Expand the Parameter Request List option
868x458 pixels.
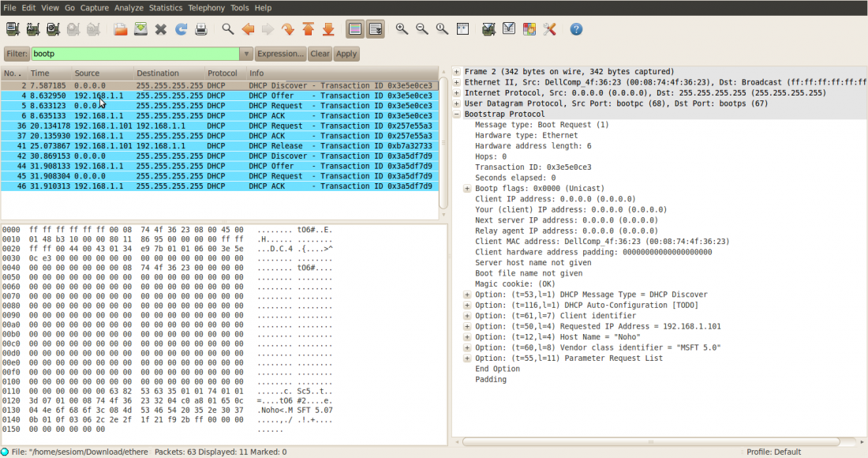(x=467, y=359)
